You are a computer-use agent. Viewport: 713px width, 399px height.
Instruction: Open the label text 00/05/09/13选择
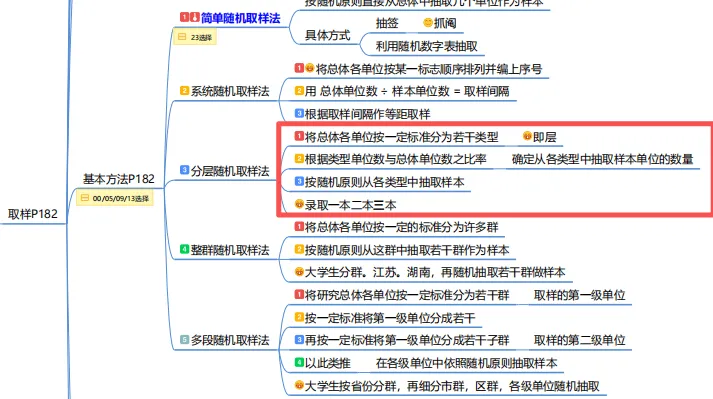pyautogui.click(x=121, y=198)
